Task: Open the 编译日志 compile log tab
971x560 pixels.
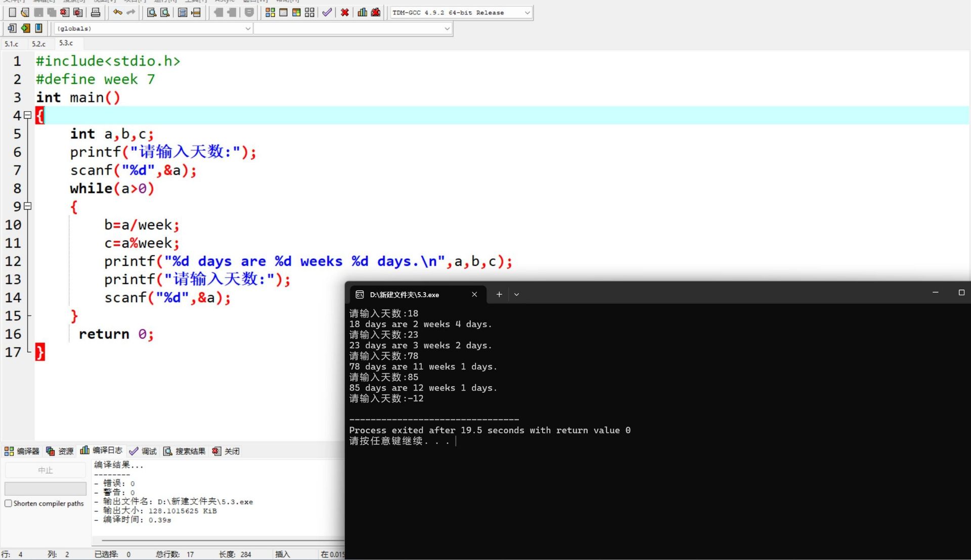Action: pyautogui.click(x=101, y=450)
